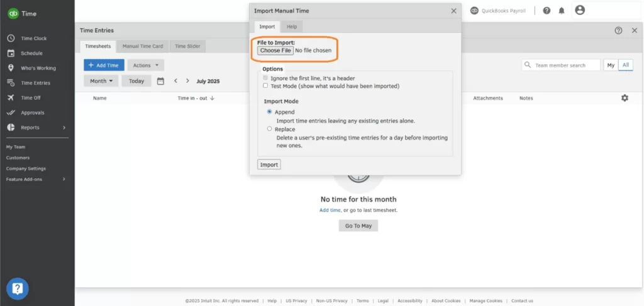Close the Import Manual Time dialog
The width and height of the screenshot is (644, 306).
(454, 11)
